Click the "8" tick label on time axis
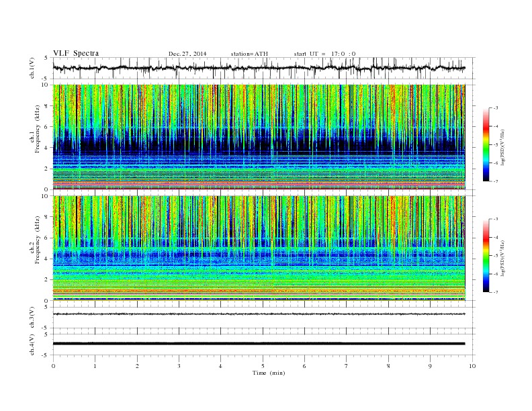Viewport: 532px width, 411px height. tap(388, 366)
